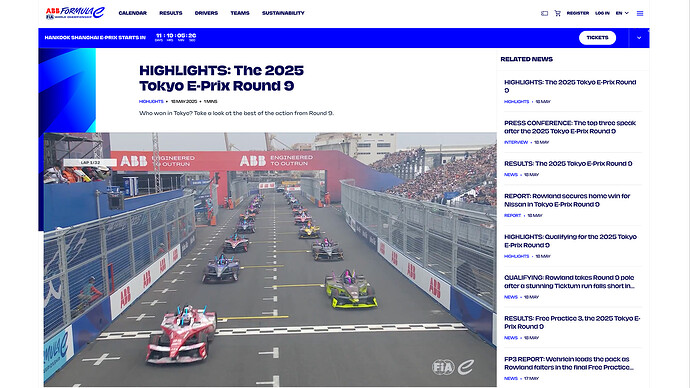This screenshot has width=690, height=388.
Task: Click the Tickets button
Action: click(x=597, y=38)
